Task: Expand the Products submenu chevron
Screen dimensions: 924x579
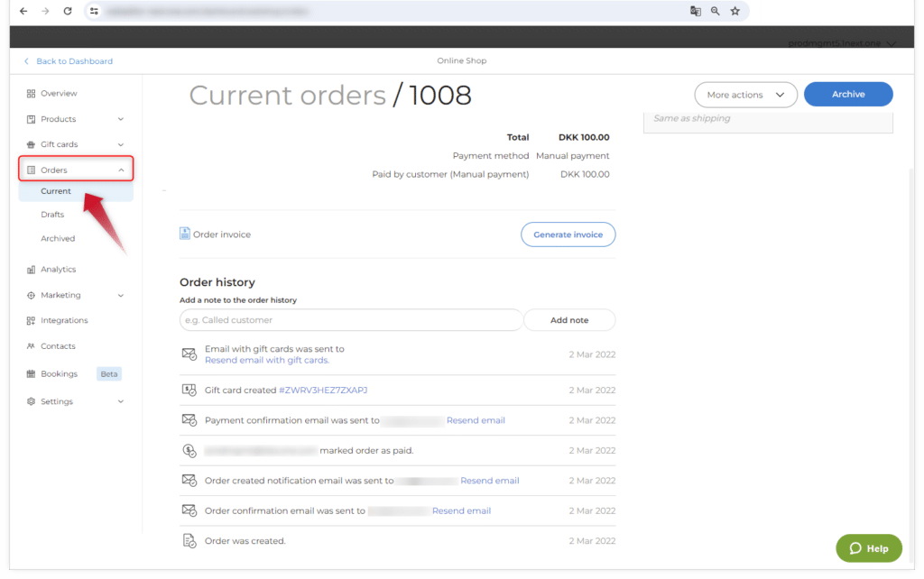Action: pos(121,119)
